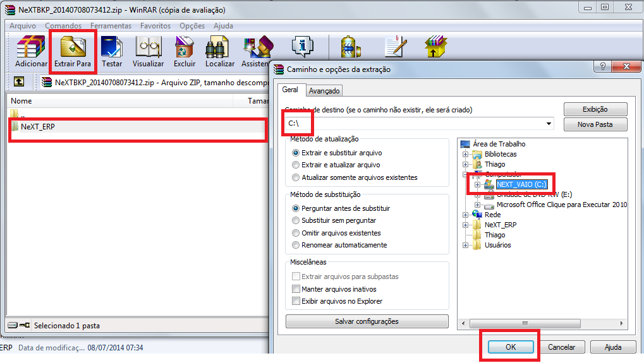Expand Thiago user tree node

pyautogui.click(x=465, y=165)
